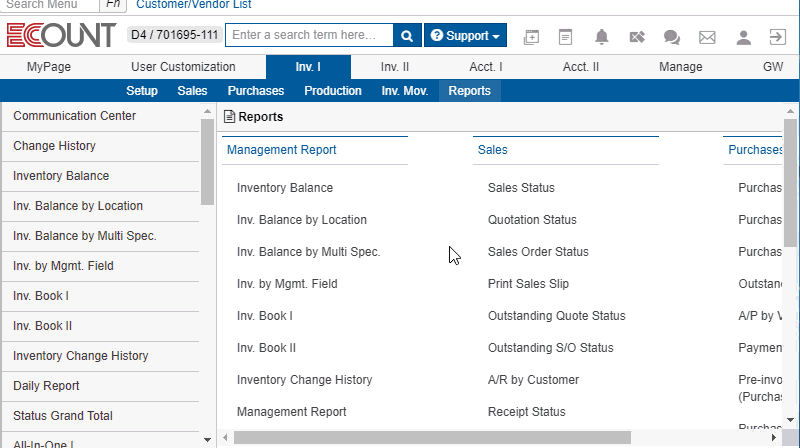Open the user profile icon
Screen dimensions: 800x448
(743, 37)
